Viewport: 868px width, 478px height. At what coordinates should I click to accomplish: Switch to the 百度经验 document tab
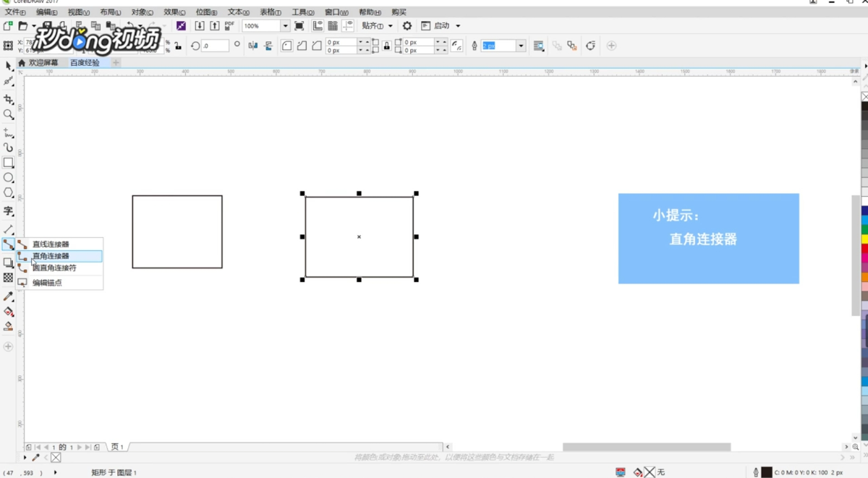tap(85, 63)
